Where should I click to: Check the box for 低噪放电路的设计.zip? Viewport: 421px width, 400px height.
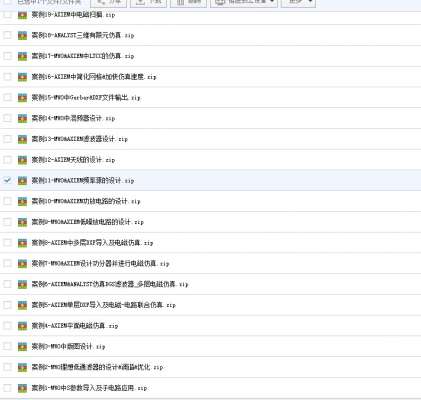coord(7,221)
